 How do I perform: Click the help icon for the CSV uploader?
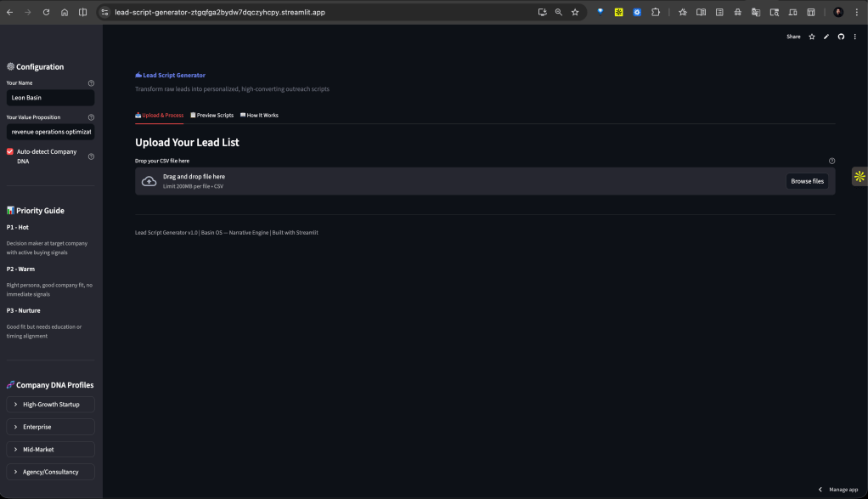point(831,161)
